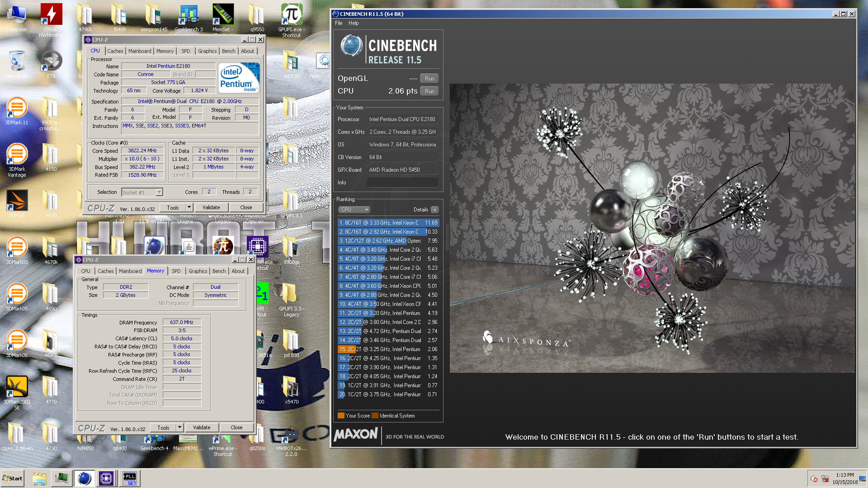Open the x5470 folder icon
Viewport: 868px width, 488px height.
click(292, 390)
